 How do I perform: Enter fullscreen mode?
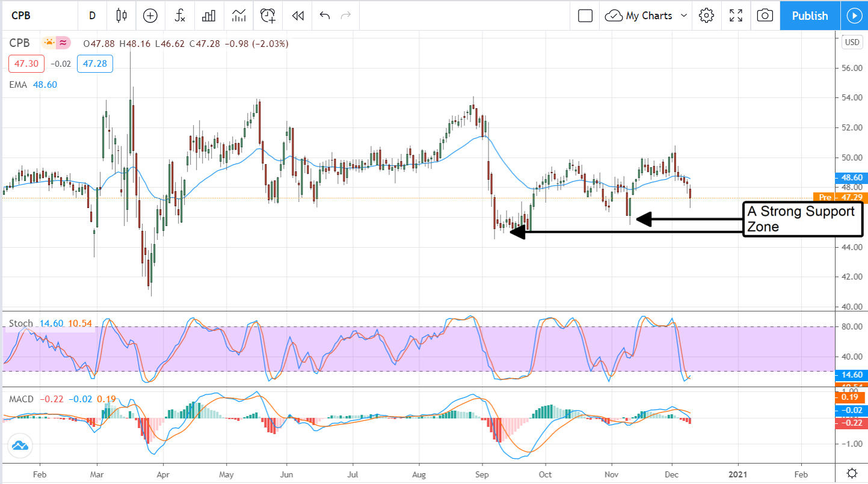[x=736, y=16]
